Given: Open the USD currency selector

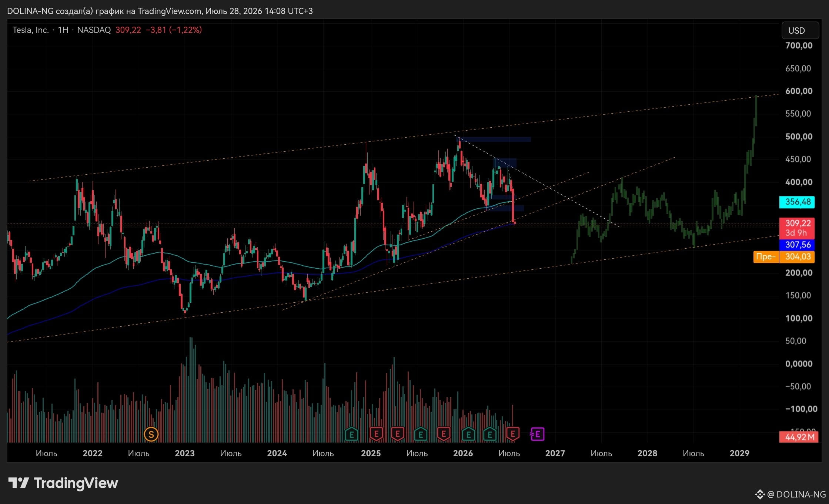Looking at the screenshot, I should (800, 30).
